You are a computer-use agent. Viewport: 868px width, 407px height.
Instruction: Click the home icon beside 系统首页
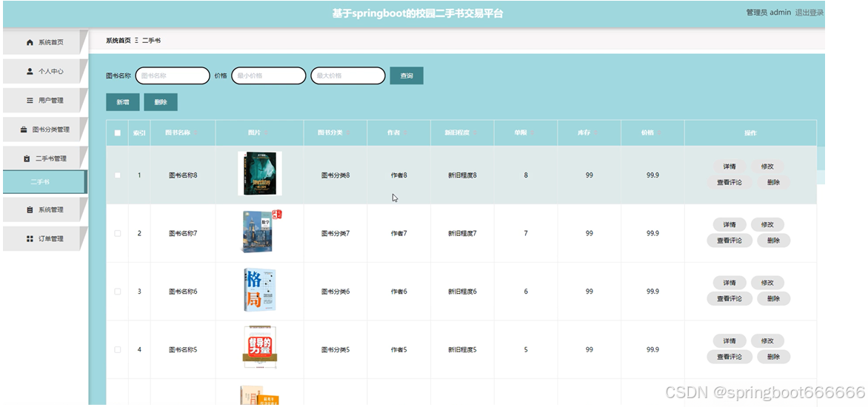tap(30, 43)
